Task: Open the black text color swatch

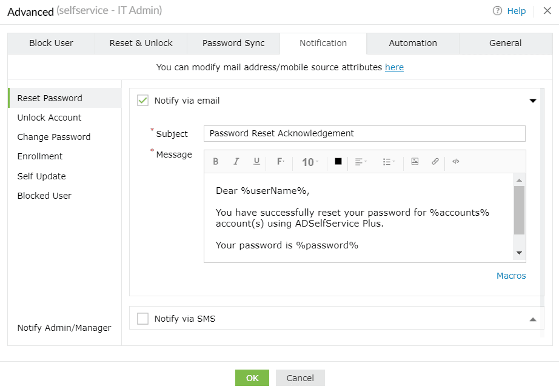Action: pos(338,162)
